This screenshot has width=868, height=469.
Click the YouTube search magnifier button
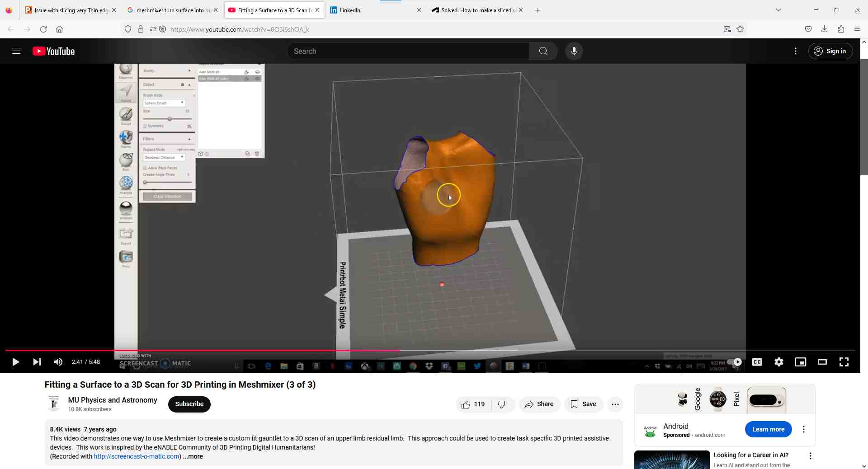pyautogui.click(x=543, y=51)
